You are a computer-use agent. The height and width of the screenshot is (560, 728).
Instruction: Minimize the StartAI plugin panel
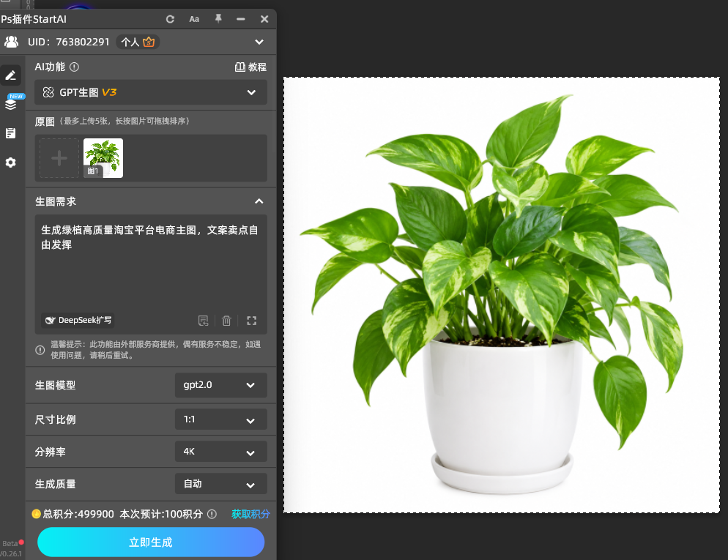click(x=240, y=19)
